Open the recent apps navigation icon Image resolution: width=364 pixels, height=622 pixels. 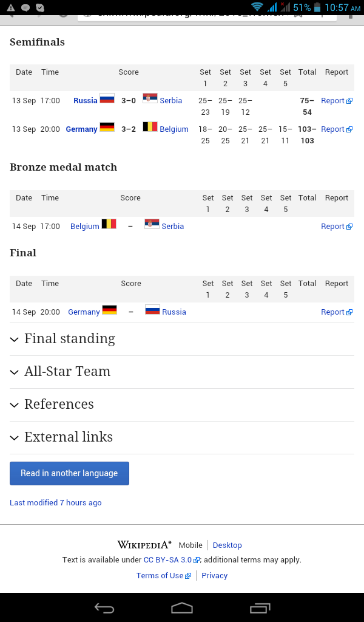click(260, 607)
